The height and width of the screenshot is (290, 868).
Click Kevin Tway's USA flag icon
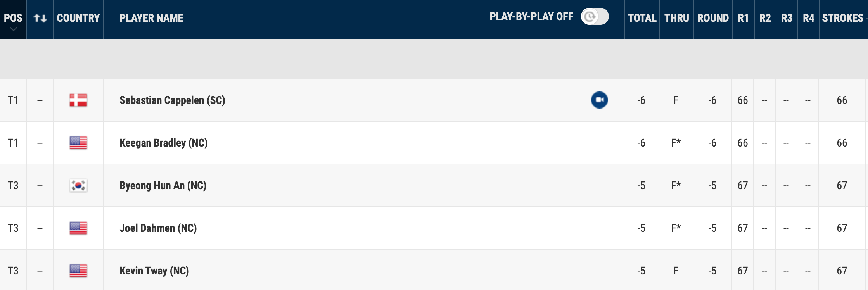point(78,271)
